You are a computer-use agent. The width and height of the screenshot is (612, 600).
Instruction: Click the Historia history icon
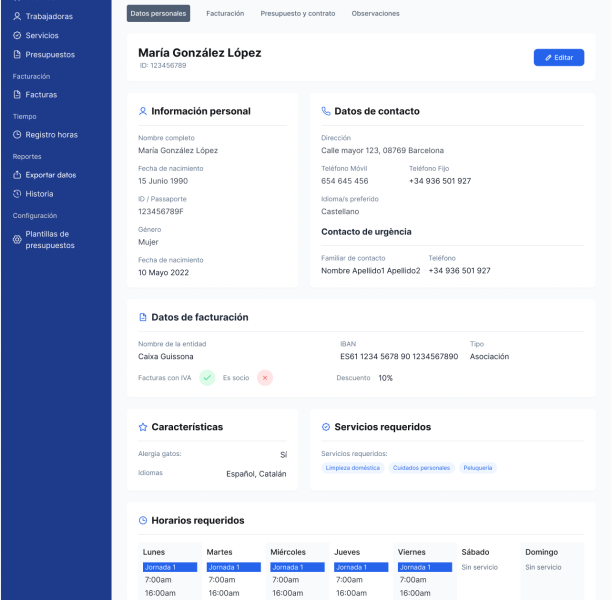pos(17,194)
